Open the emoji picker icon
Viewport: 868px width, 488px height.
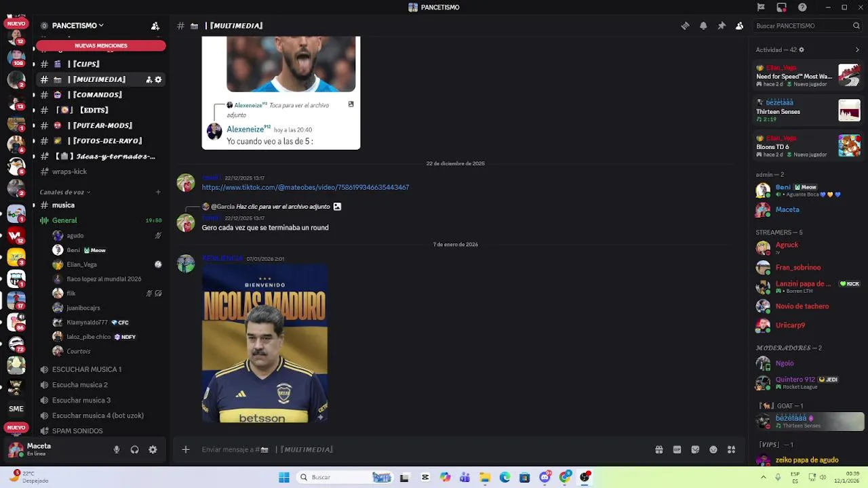coord(713,449)
